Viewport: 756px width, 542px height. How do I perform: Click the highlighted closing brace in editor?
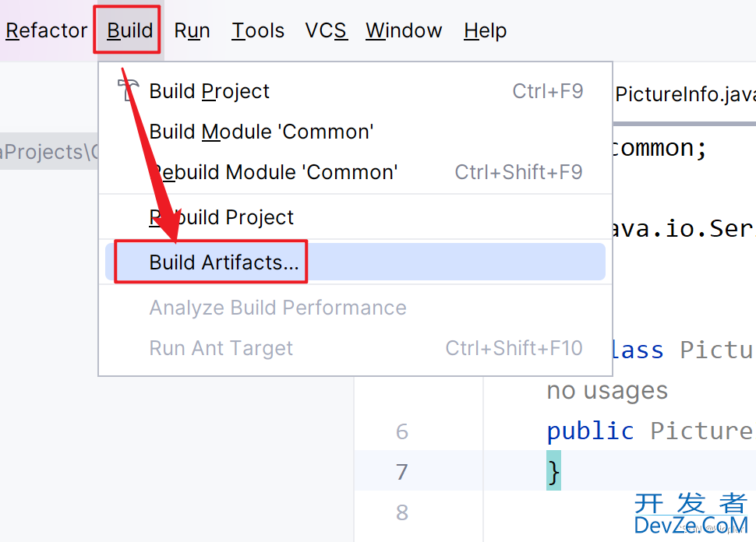point(553,471)
